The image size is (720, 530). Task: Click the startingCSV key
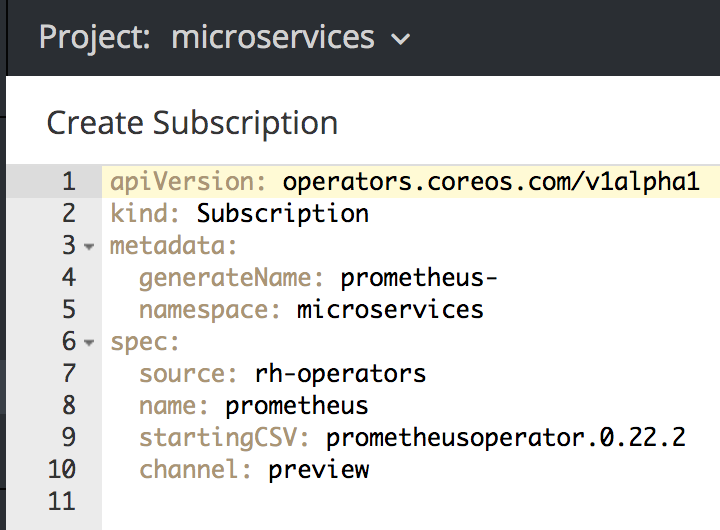[x=224, y=438]
